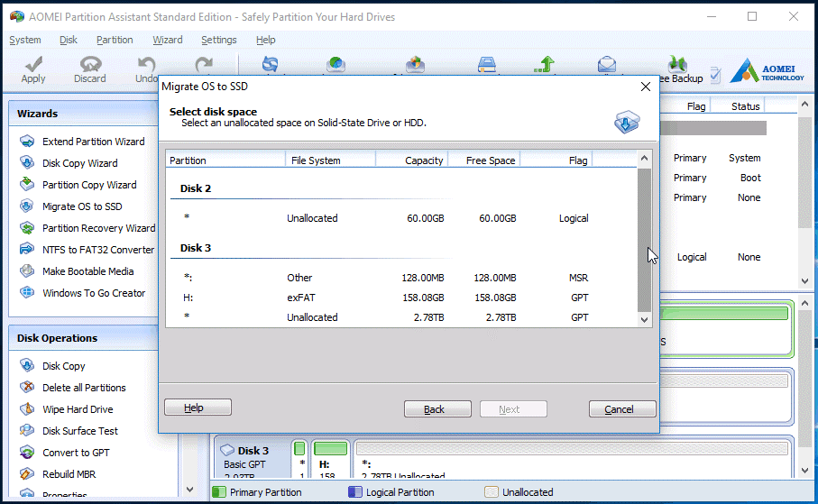Open the Partition menu
The image size is (818, 504).
click(115, 40)
